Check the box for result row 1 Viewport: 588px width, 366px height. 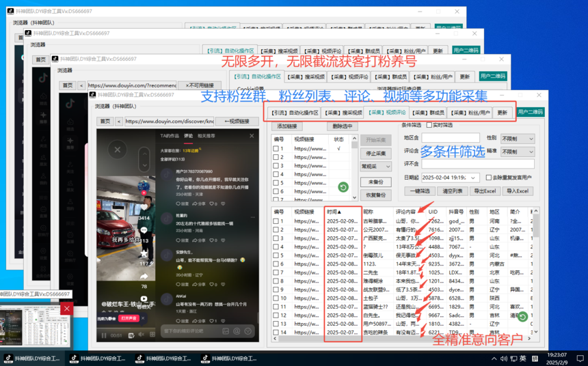coord(276,221)
